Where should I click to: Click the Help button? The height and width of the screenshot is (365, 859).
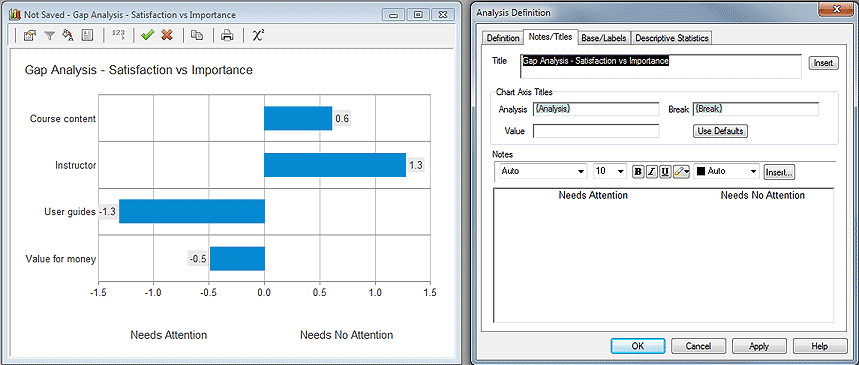coord(820,346)
